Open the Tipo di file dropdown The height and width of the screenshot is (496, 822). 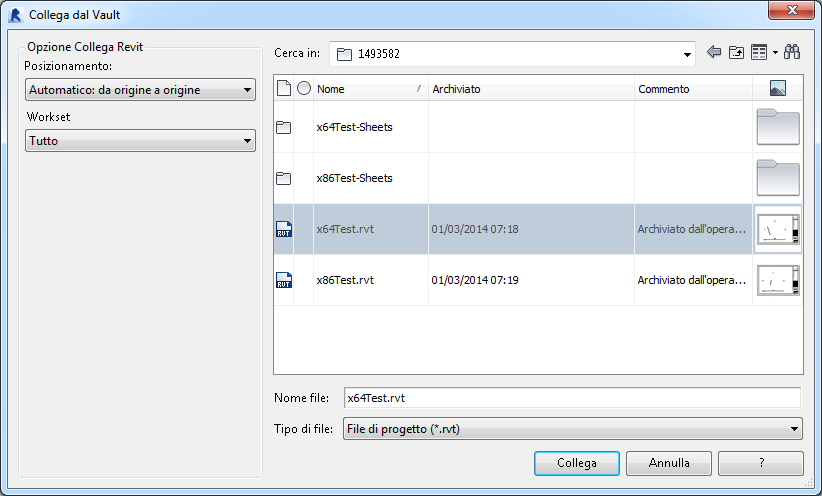572,429
